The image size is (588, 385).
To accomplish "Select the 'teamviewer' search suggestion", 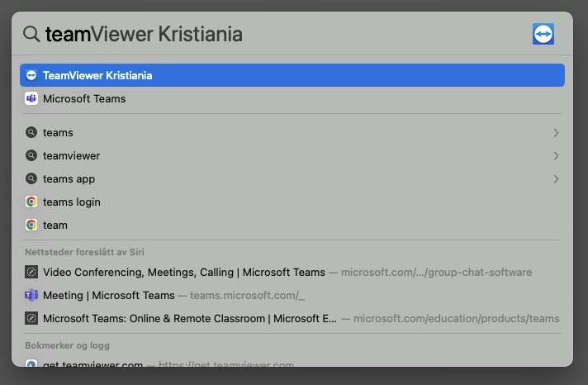I will (292, 155).
